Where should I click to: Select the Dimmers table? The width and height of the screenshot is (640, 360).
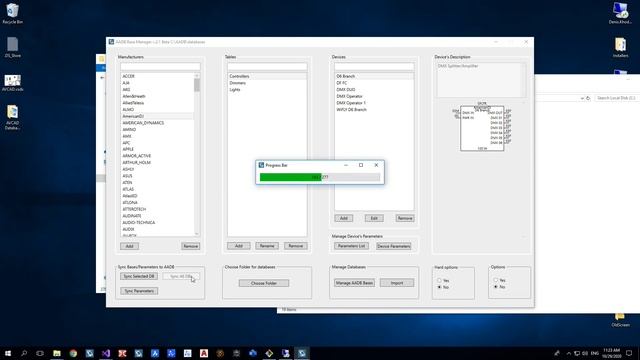pos(267,83)
